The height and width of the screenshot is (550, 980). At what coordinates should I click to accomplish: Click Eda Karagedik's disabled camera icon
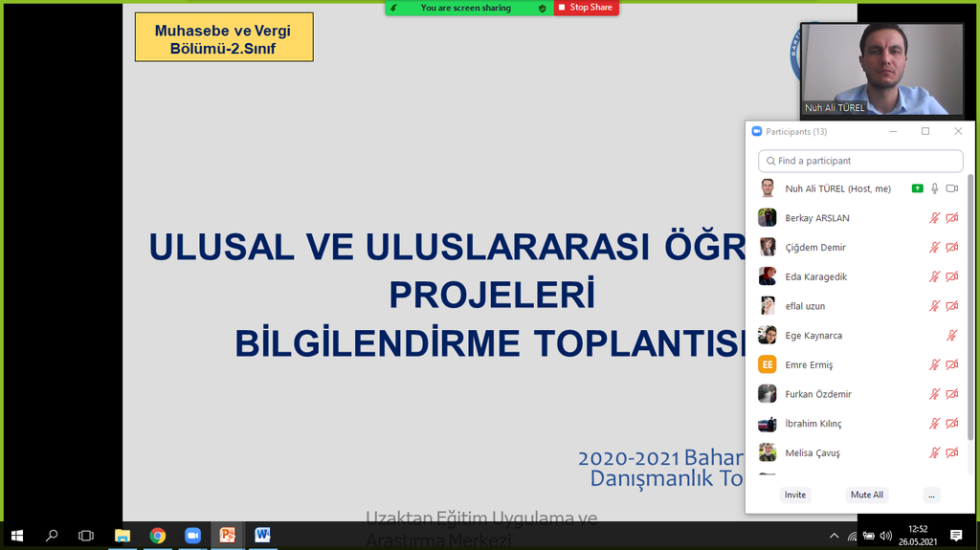point(952,276)
